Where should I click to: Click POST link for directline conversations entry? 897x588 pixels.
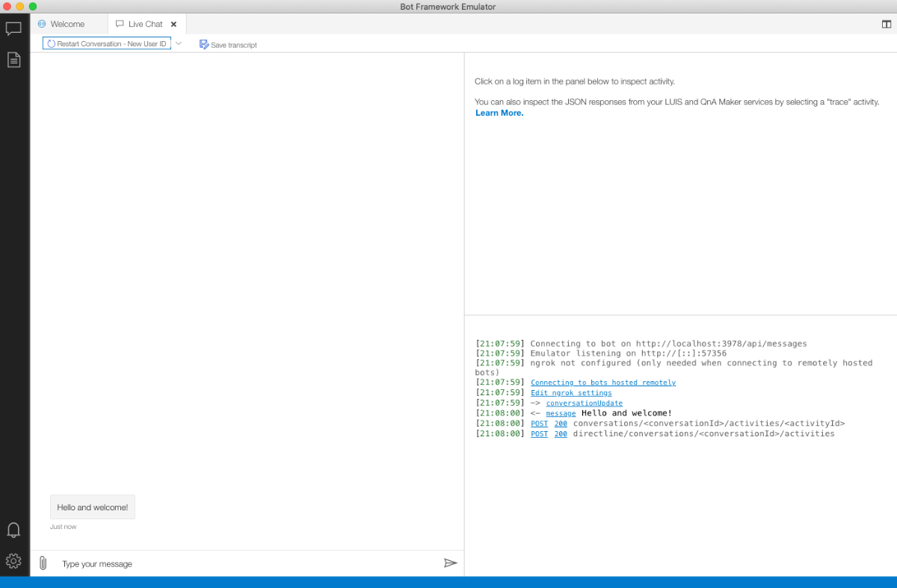(539, 434)
